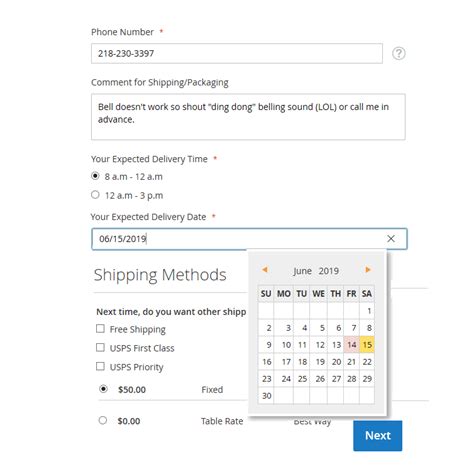Select the 12 a.m - 3 p.m option
Viewport: 474px width, 474px height.
coord(95,195)
